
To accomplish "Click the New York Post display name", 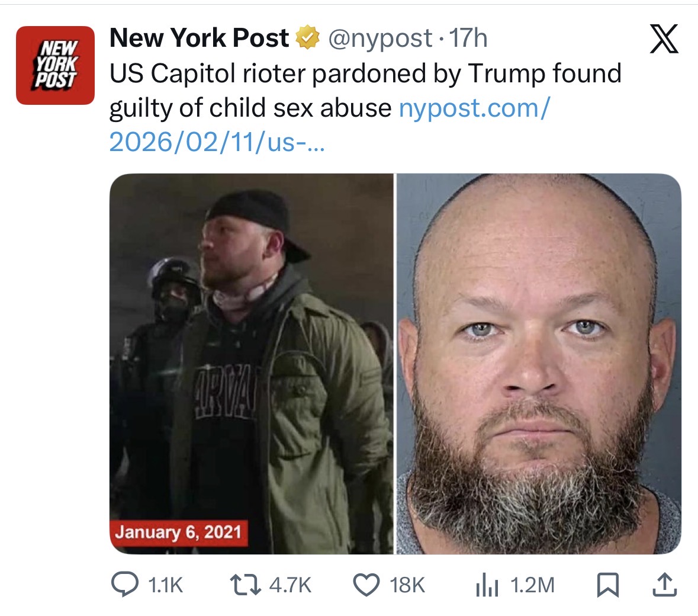I will (199, 37).
